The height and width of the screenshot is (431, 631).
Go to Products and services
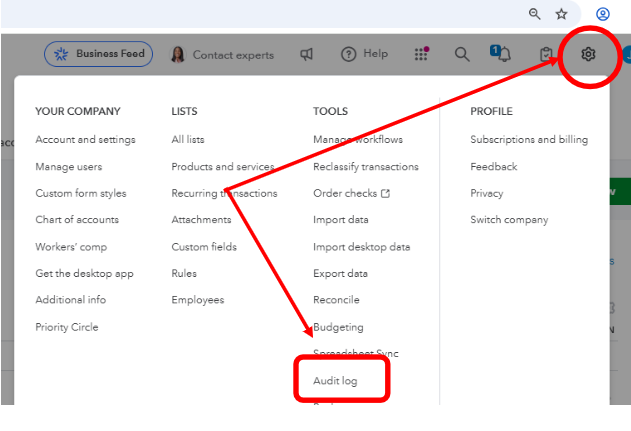223,167
